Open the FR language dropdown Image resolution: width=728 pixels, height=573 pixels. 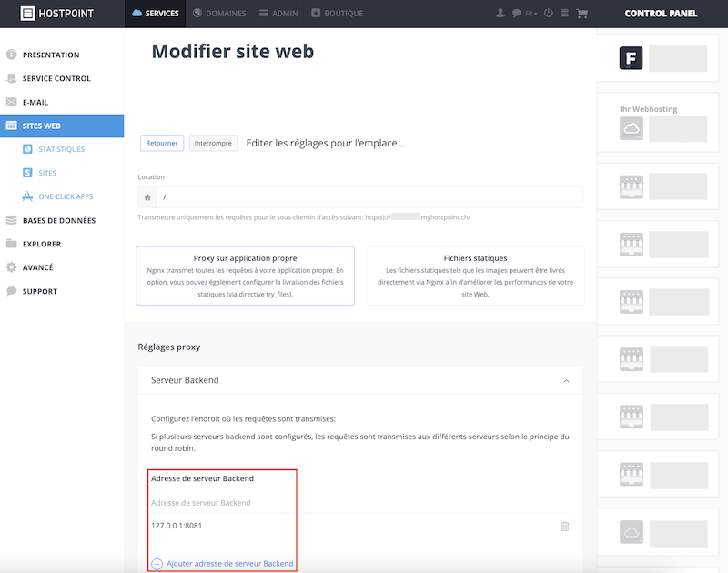[x=531, y=14]
